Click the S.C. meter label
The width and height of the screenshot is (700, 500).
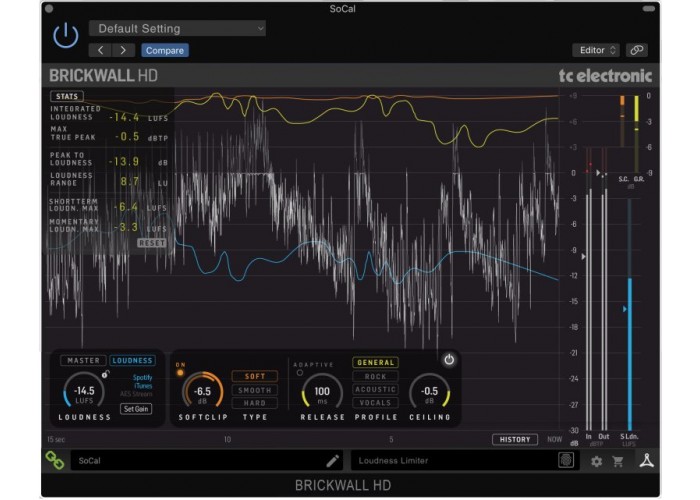pyautogui.click(x=623, y=179)
